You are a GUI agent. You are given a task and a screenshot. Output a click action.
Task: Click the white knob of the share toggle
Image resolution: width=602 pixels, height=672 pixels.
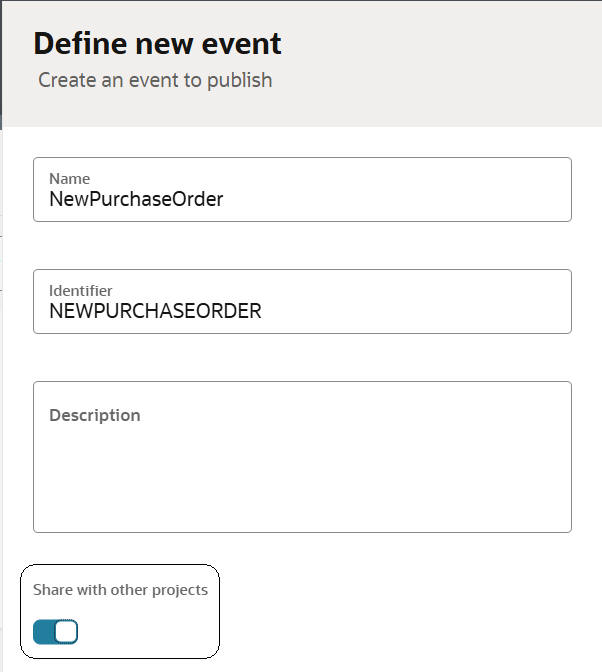[66, 632]
